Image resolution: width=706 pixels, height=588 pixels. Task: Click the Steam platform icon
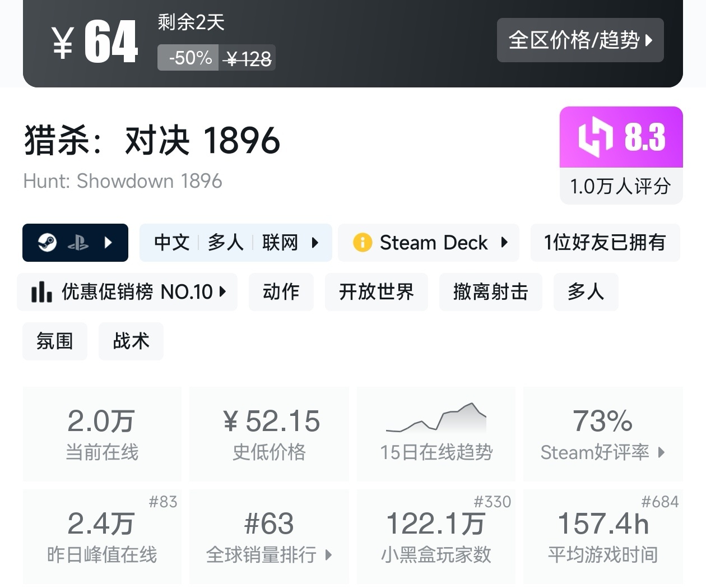(47, 243)
